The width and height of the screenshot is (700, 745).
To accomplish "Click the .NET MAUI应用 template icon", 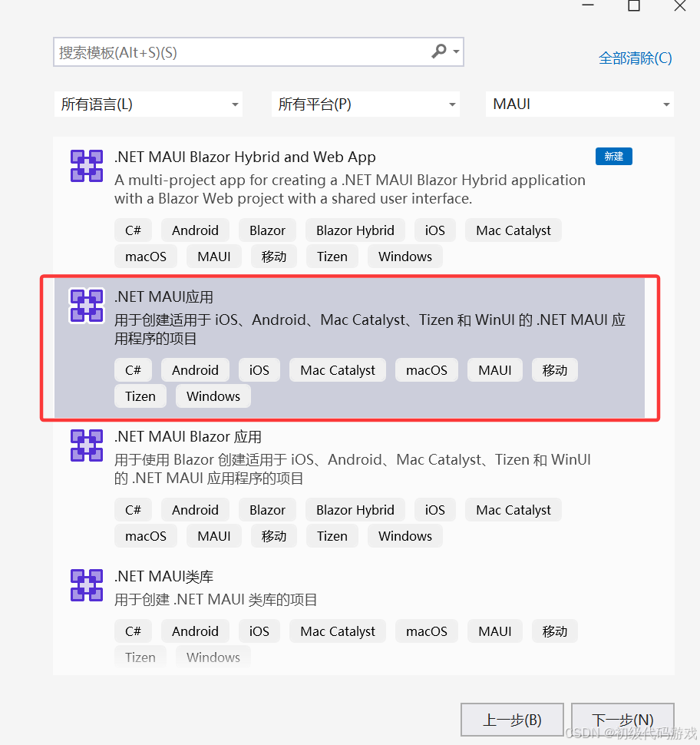I will pos(86,306).
